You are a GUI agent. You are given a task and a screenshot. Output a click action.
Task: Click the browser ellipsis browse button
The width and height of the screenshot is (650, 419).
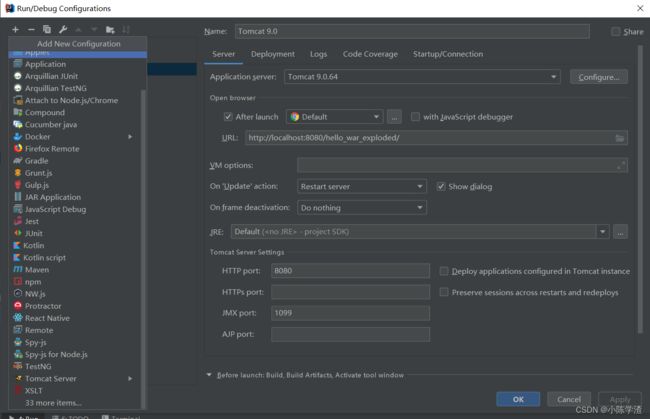394,117
